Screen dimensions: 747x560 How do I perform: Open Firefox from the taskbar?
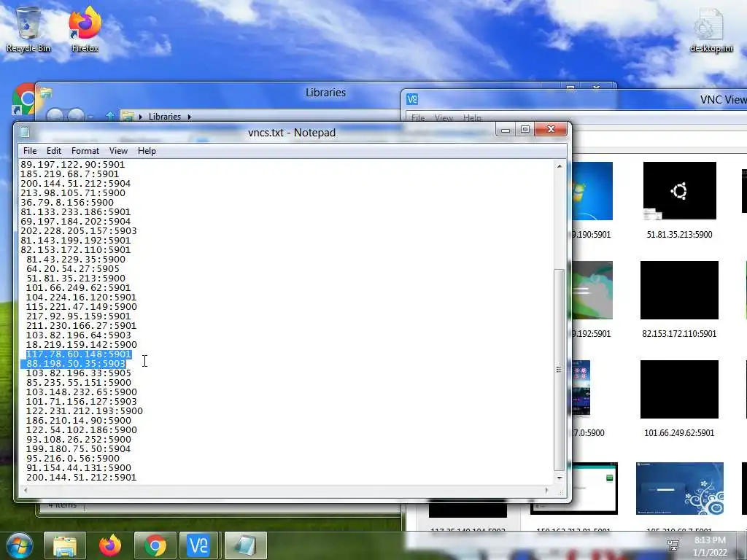coord(110,545)
